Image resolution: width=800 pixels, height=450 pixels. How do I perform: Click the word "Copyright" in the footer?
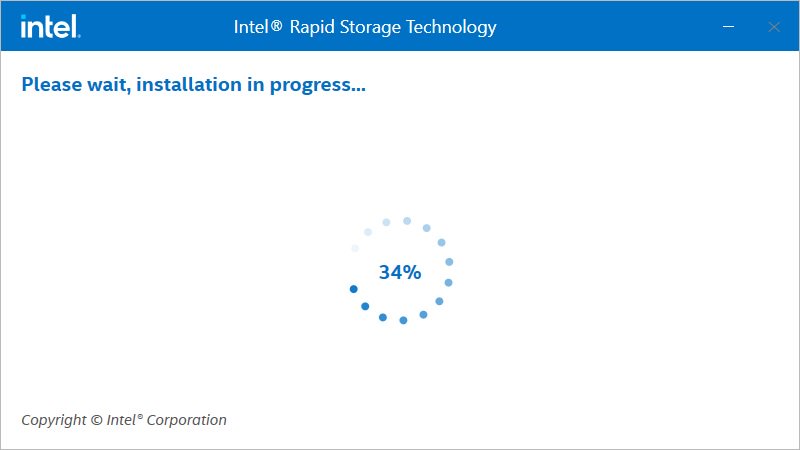click(54, 420)
